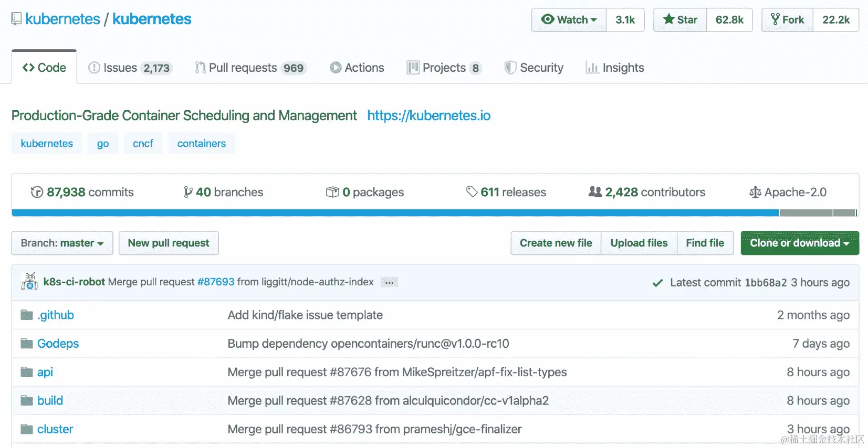
Task: Open the cluster folder name link
Action: tap(55, 429)
